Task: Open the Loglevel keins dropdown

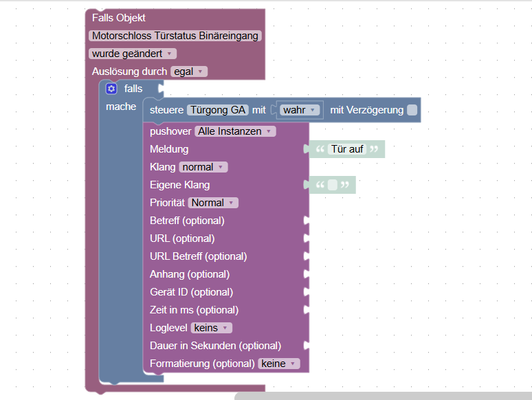Action: (212, 328)
